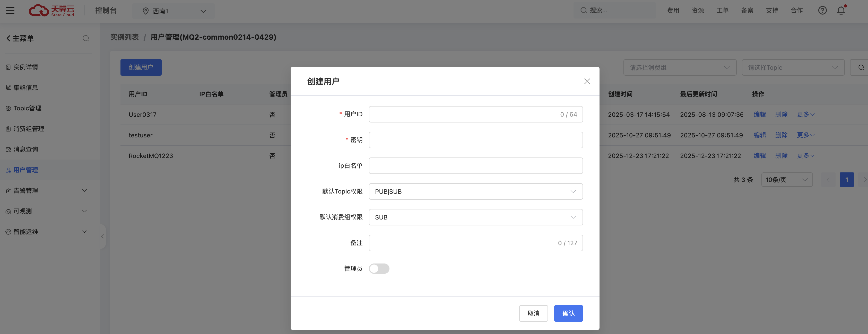This screenshot has width=868, height=334.
Task: Click into the 用户ID input field
Action: point(462,115)
